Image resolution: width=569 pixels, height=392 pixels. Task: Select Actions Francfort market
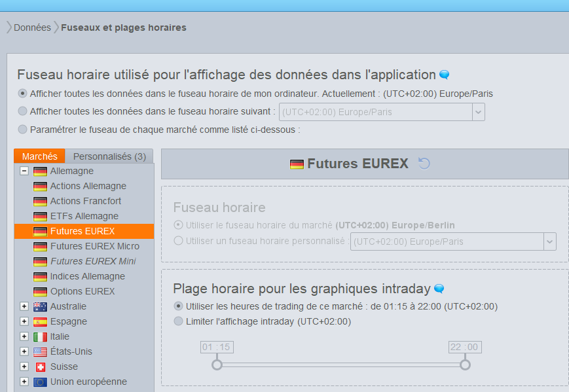[x=86, y=201]
